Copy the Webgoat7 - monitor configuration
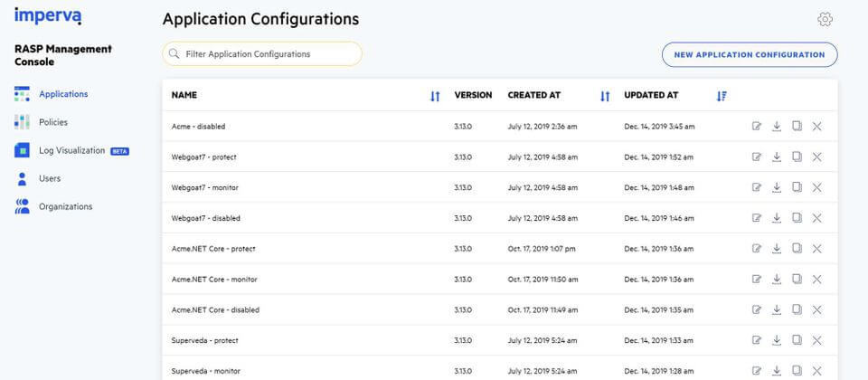868x380 pixels. click(x=797, y=187)
